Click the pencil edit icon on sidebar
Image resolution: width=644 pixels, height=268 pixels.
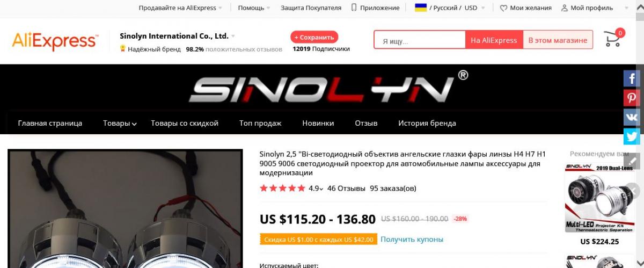[x=632, y=160]
